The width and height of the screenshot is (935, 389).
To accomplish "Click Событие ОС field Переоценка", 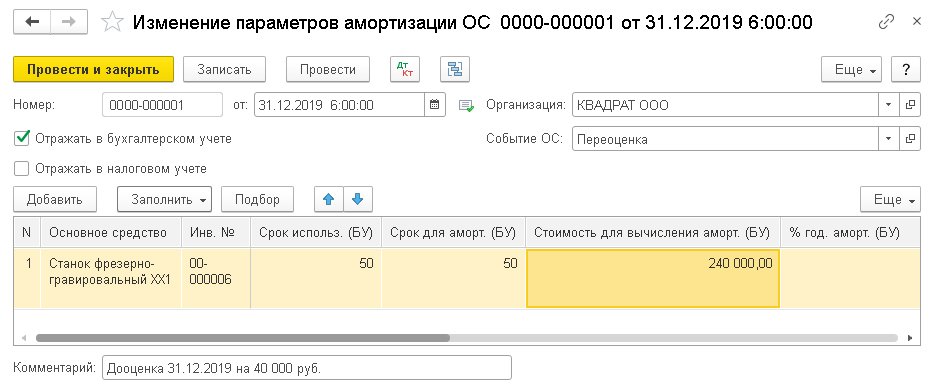I will click(725, 139).
